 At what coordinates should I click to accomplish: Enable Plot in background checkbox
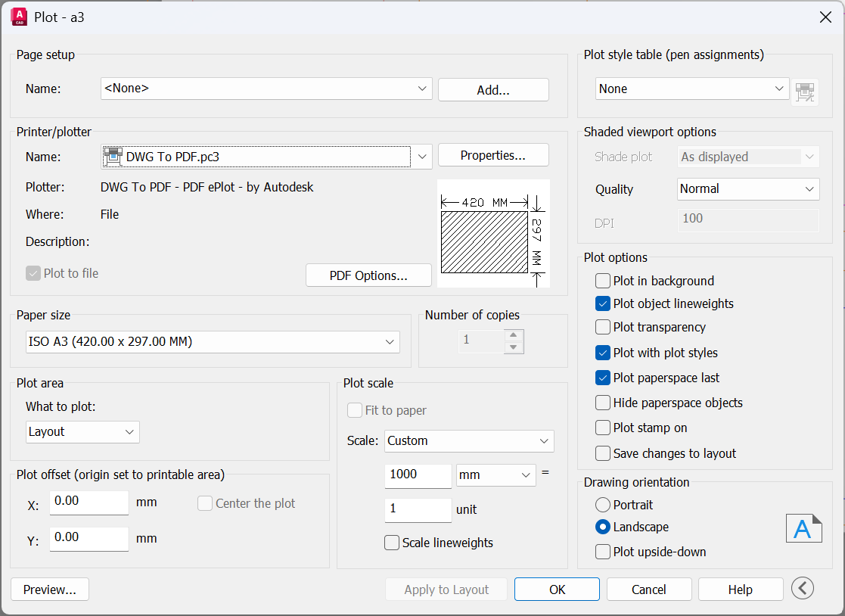[x=603, y=281]
